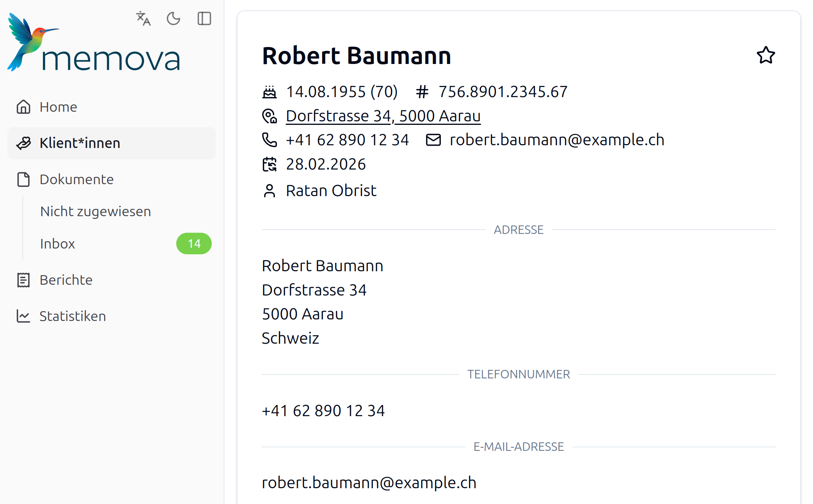The image size is (813, 504).
Task: Navigate to Berichte
Action: [65, 280]
